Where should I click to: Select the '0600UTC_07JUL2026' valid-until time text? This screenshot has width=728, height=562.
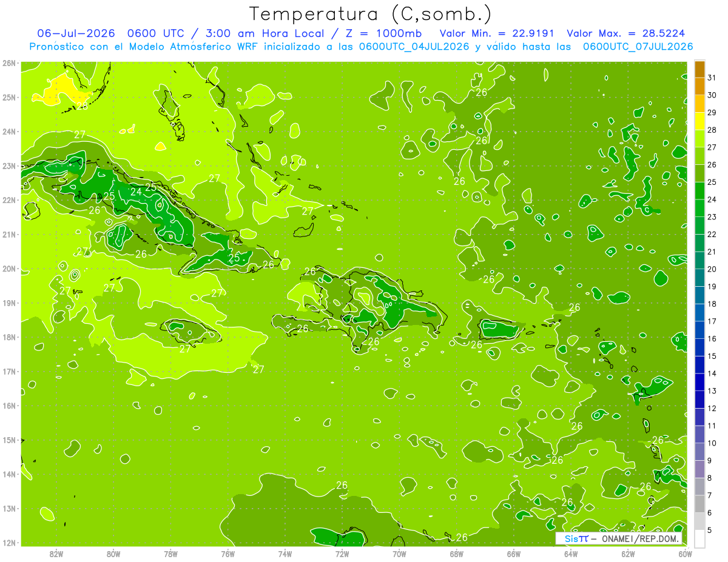coord(638,46)
